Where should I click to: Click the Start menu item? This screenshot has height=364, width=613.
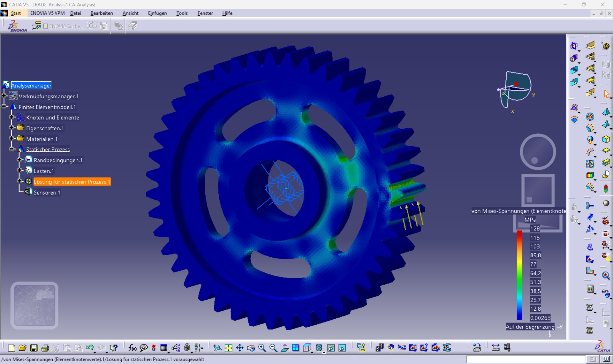(16, 13)
